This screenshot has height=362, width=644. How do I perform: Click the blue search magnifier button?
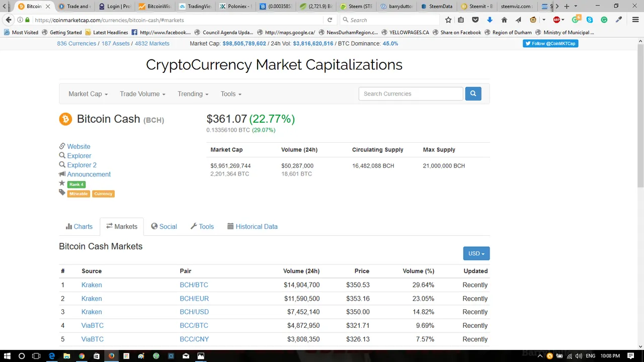pyautogui.click(x=473, y=94)
